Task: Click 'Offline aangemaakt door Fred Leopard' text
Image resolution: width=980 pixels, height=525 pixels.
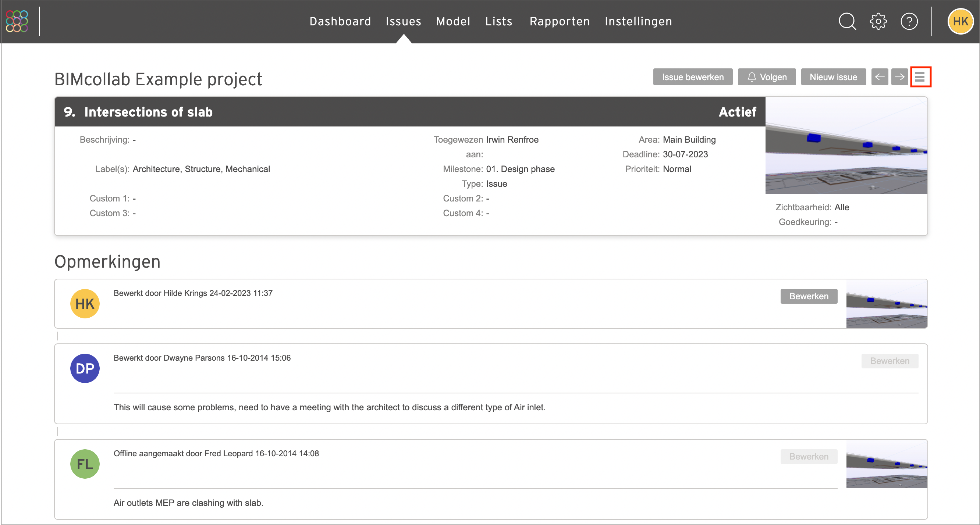Action: tap(216, 454)
